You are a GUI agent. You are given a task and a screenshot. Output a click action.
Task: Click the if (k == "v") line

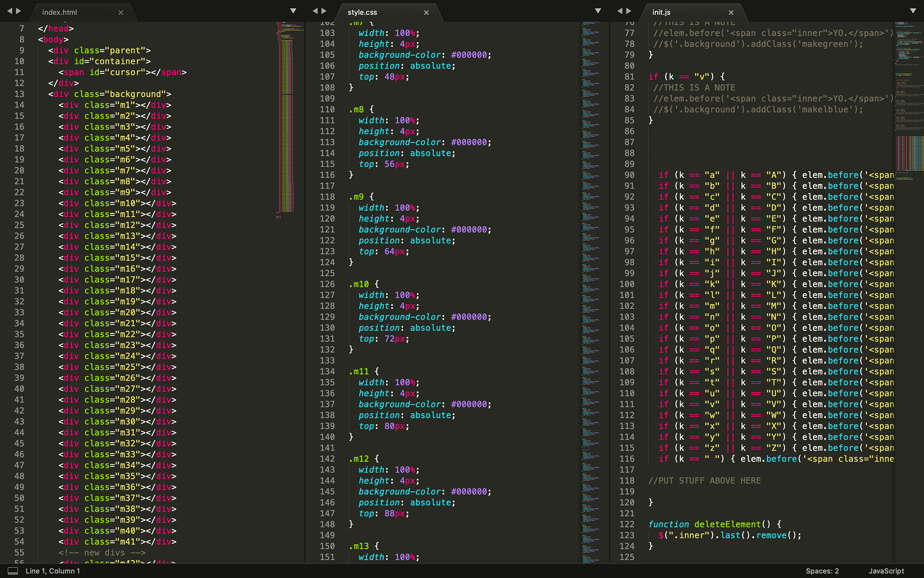point(686,77)
